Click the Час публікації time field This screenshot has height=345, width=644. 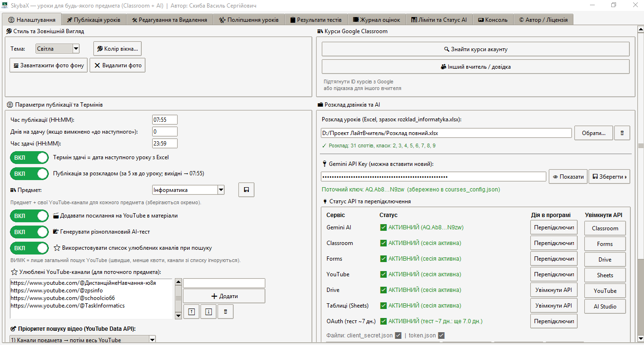(165, 120)
